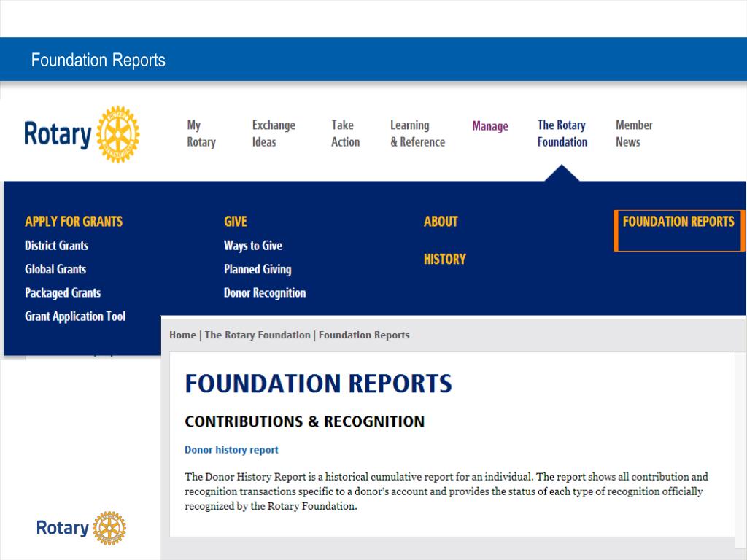Screen dimensions: 747x560
Task: Open the Grant Application Tool link
Action: tap(75, 316)
